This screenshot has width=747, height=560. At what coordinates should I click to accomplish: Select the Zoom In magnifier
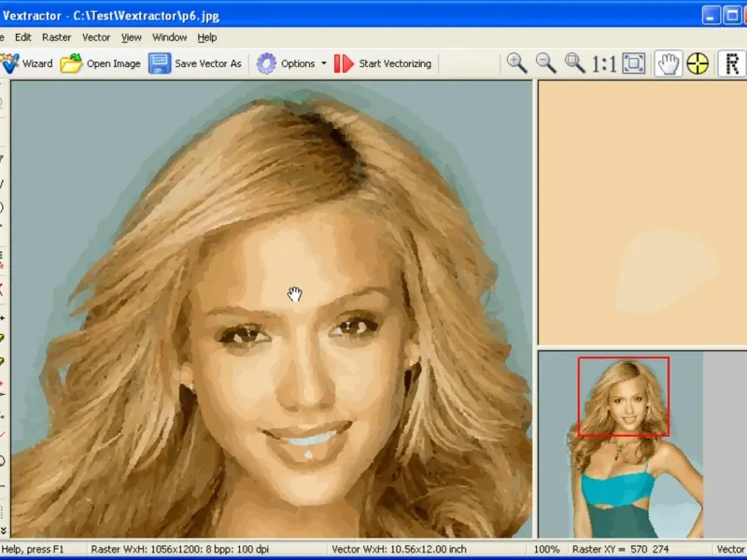[517, 63]
